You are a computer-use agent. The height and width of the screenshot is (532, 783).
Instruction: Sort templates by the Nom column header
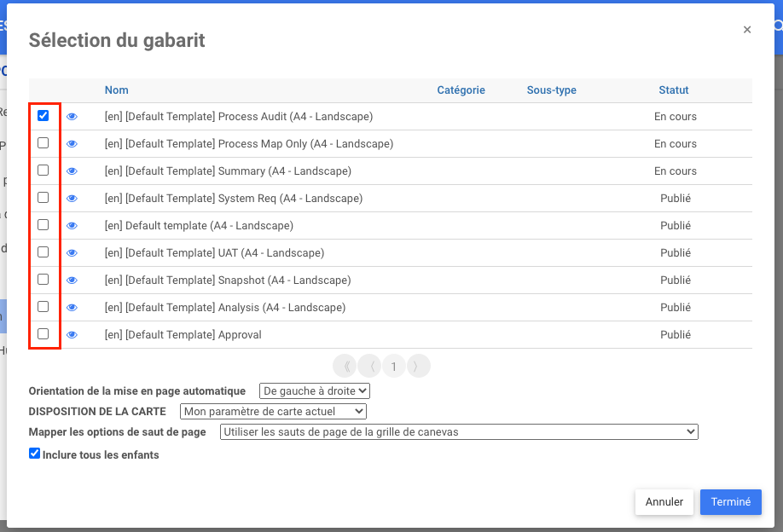tap(117, 90)
